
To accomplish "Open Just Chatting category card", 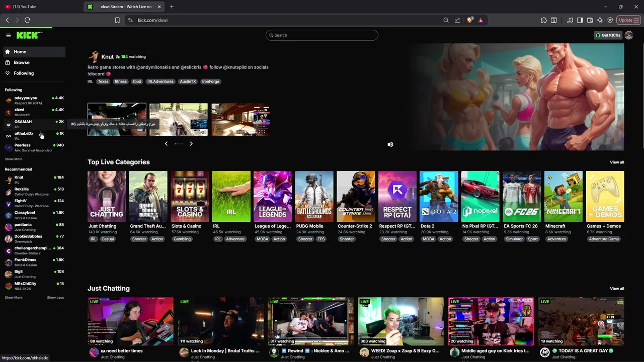I will point(107,197).
